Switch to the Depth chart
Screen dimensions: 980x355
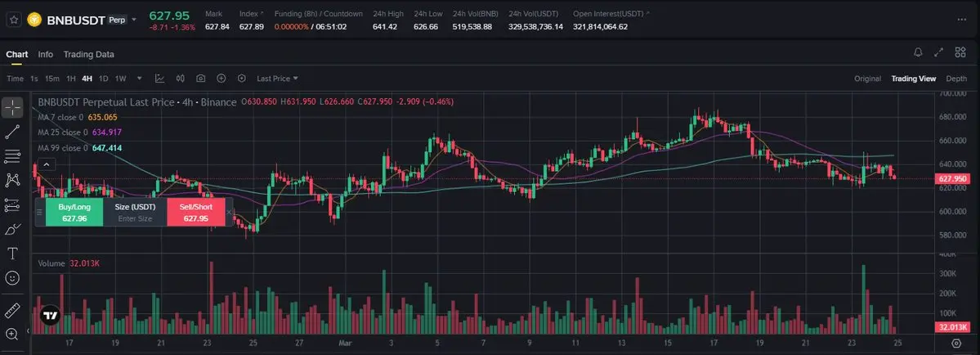[x=956, y=79]
